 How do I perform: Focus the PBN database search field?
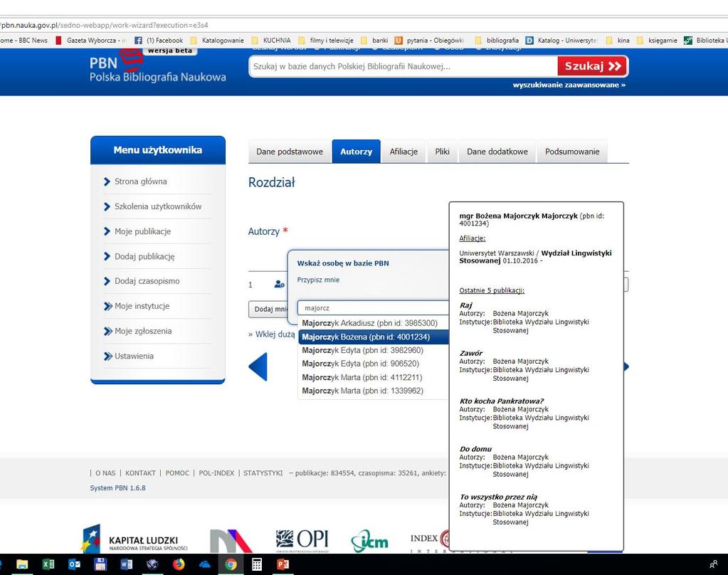[403, 66]
